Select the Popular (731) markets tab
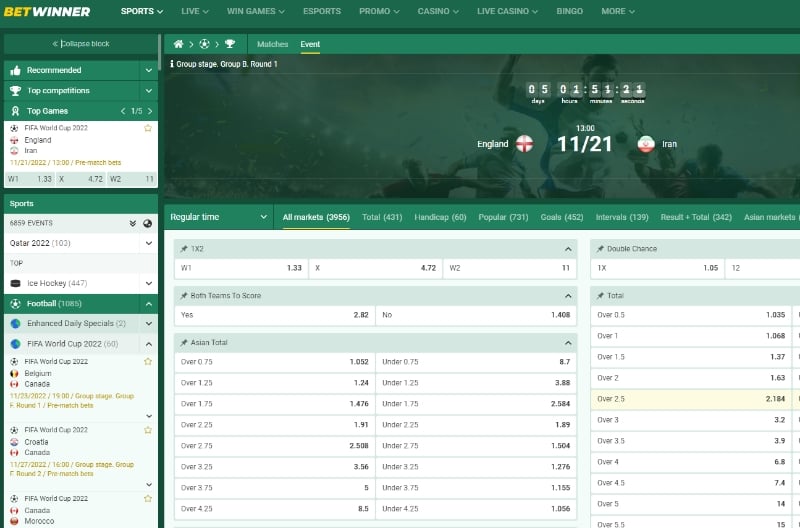 [503, 217]
